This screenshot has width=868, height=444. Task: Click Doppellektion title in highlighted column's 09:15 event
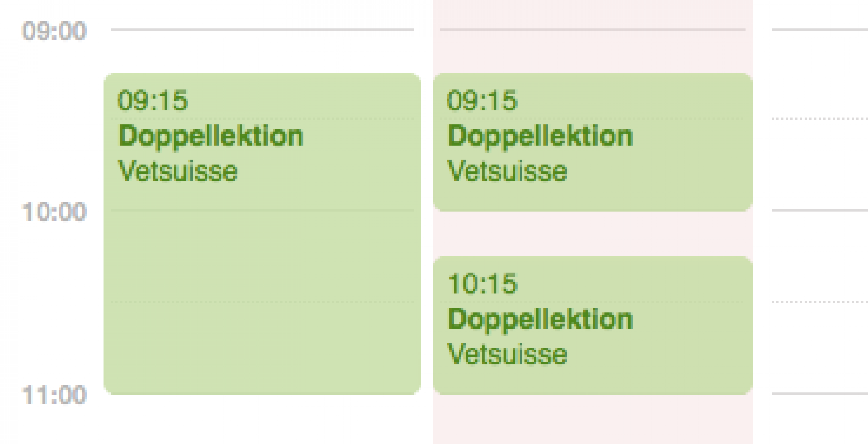(x=540, y=136)
